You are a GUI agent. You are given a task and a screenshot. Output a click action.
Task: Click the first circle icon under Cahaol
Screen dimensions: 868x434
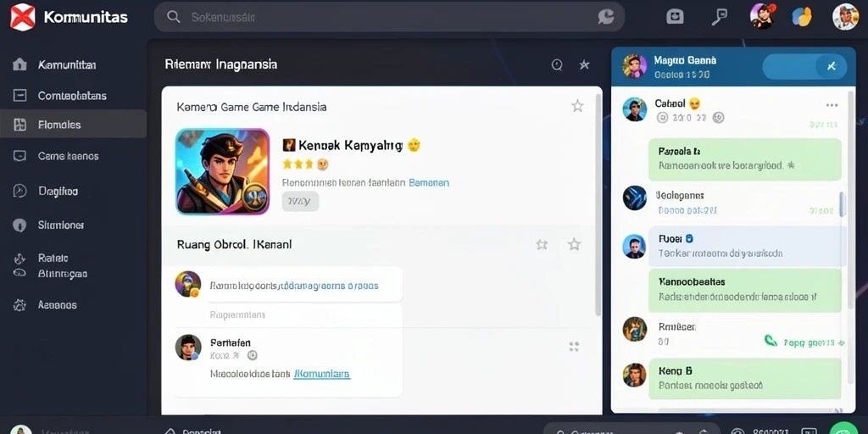[662, 117]
